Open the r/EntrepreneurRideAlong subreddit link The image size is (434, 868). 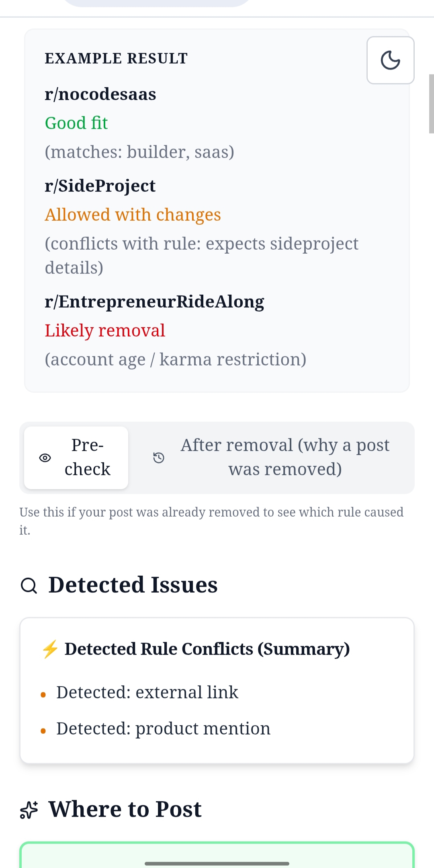(154, 301)
